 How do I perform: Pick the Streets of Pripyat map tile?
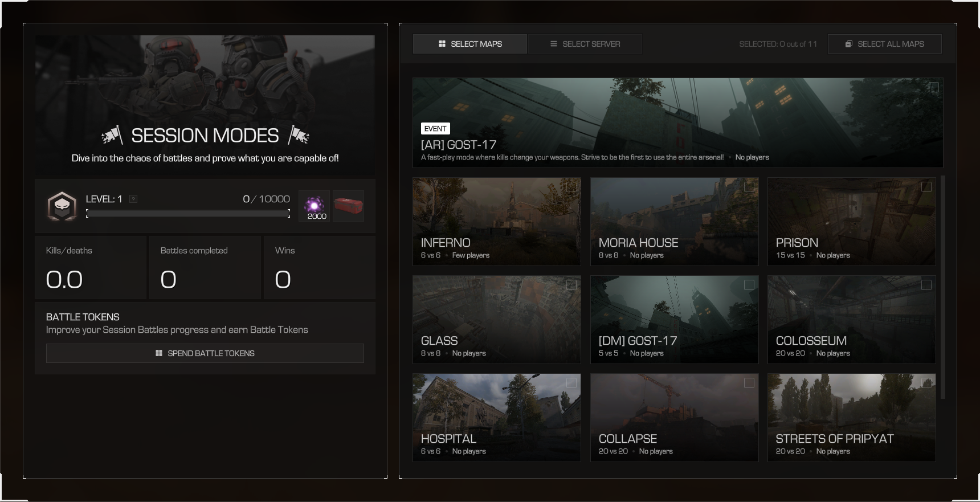point(851,417)
